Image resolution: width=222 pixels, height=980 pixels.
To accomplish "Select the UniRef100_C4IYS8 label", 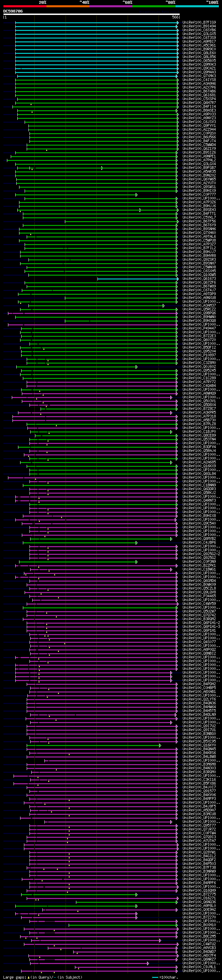I will coord(199,80).
